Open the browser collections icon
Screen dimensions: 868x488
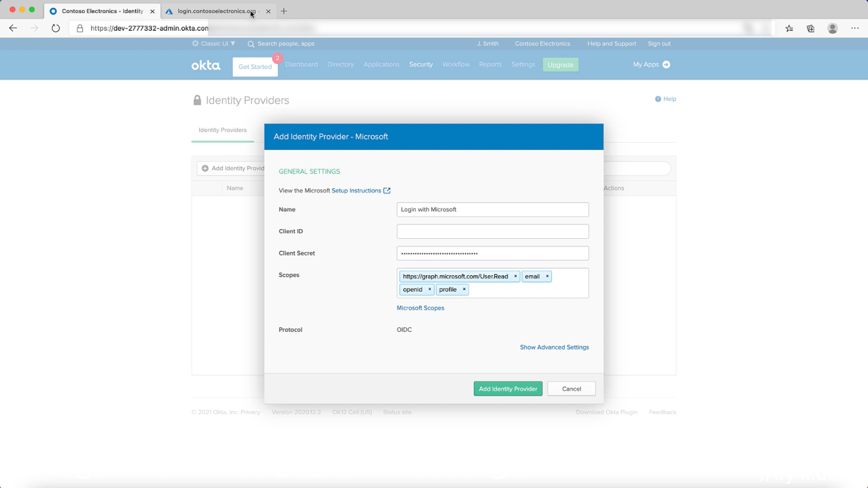click(811, 28)
